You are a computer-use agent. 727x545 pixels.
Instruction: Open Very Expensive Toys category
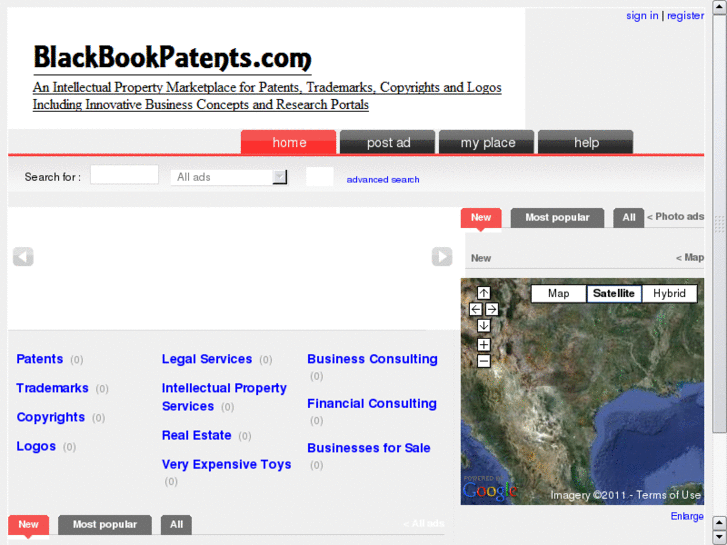[226, 464]
